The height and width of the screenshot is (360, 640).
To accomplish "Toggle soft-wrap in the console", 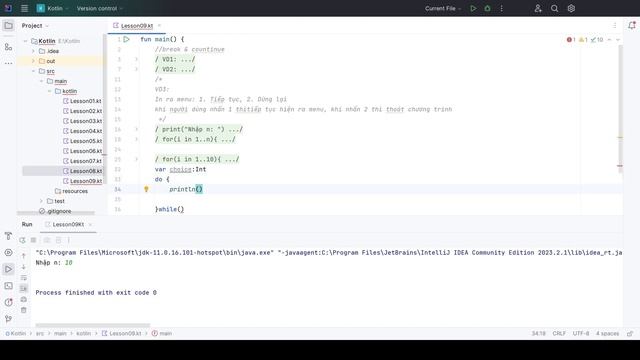I will point(24,278).
